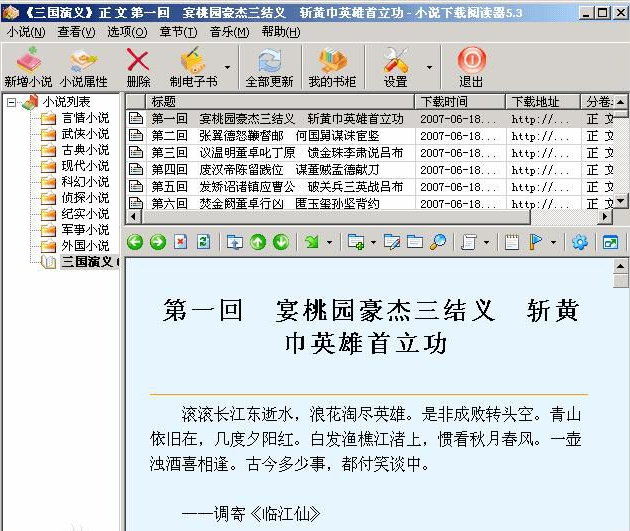The image size is (630, 531).
Task: Click chapter list vertical scrollbar down arrow
Action: point(621,200)
